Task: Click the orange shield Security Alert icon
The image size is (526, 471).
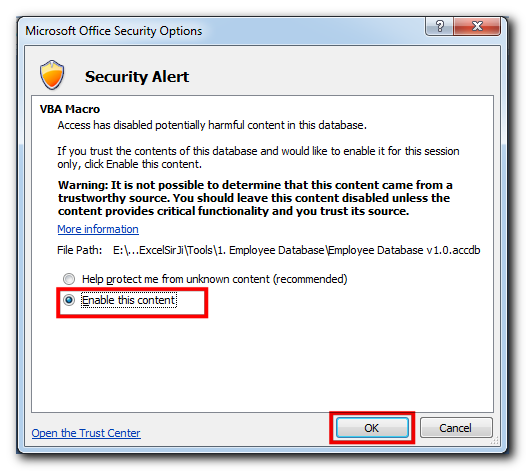Action: 52,75
